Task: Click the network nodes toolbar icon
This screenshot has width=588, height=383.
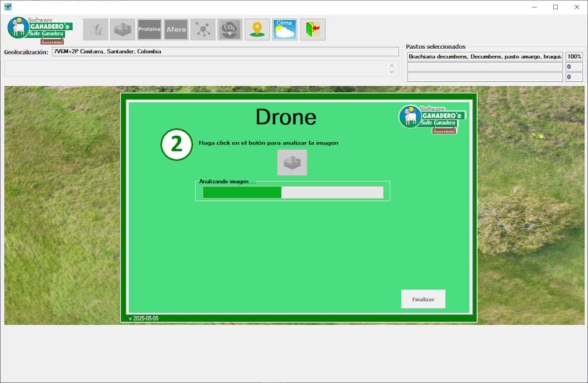Action: 203,30
